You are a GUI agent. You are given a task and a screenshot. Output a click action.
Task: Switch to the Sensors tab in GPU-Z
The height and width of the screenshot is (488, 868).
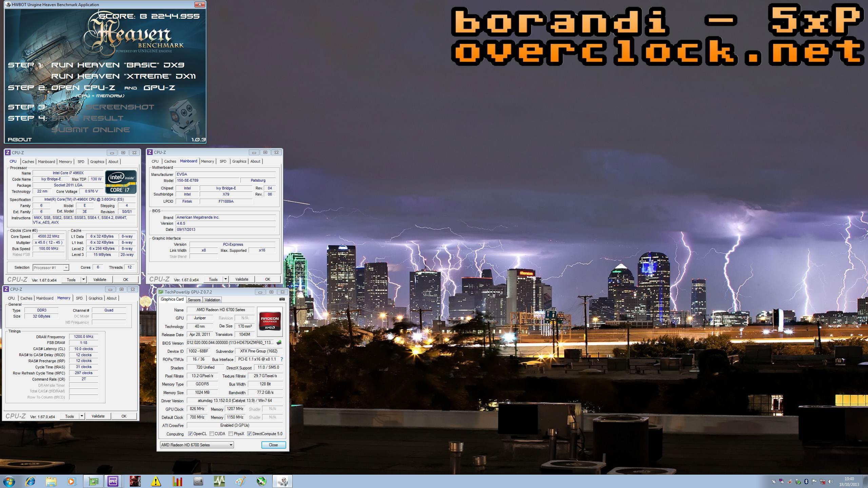click(x=194, y=300)
